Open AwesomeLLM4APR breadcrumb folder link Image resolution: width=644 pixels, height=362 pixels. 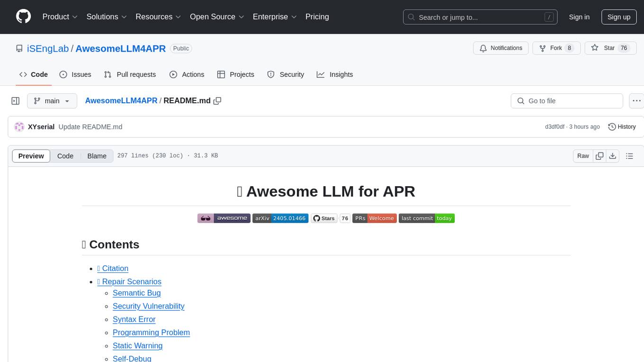click(121, 101)
